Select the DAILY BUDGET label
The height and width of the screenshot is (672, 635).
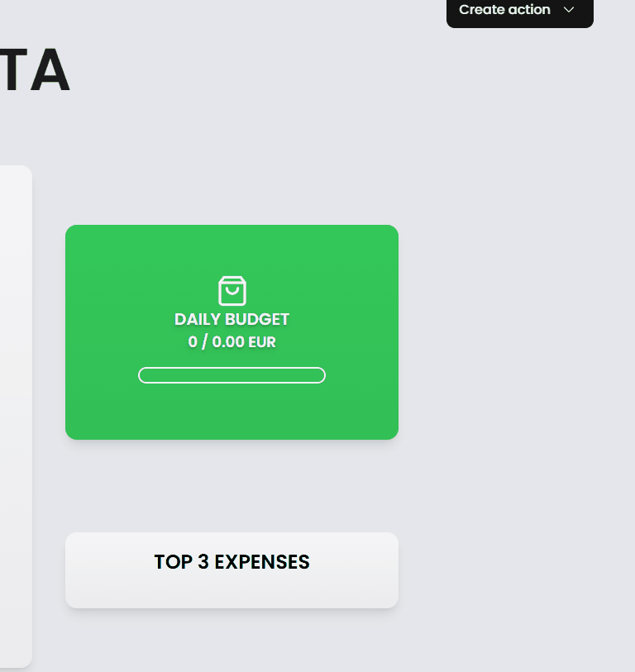point(232,319)
